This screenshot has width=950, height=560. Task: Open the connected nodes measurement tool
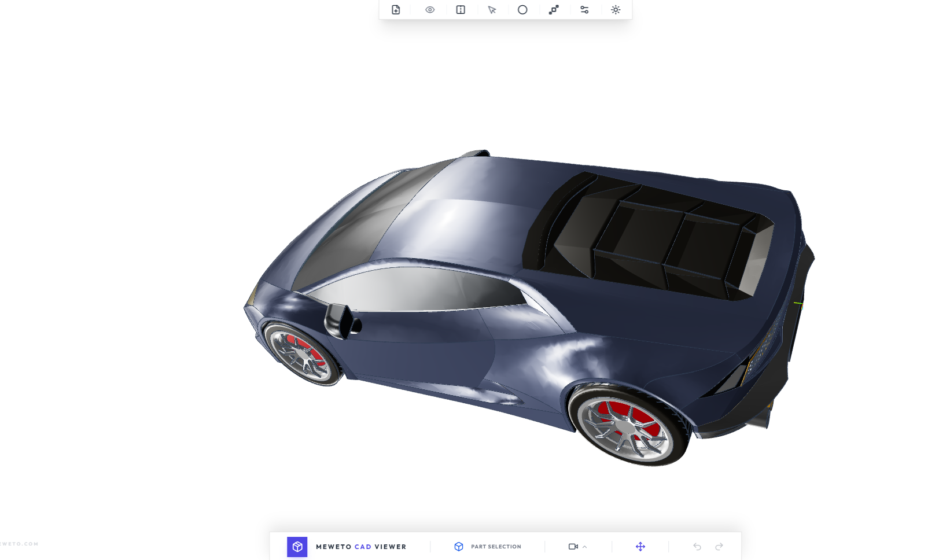[x=554, y=10]
